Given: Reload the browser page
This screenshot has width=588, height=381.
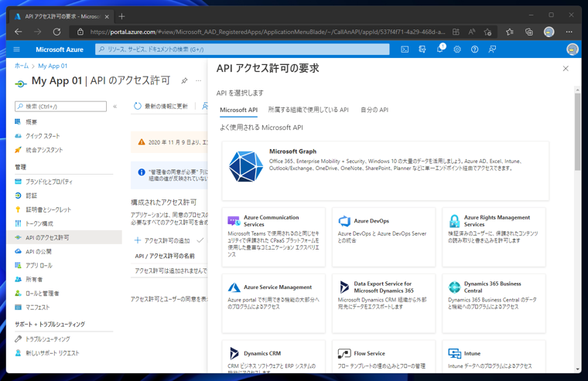Looking at the screenshot, I should pyautogui.click(x=56, y=32).
